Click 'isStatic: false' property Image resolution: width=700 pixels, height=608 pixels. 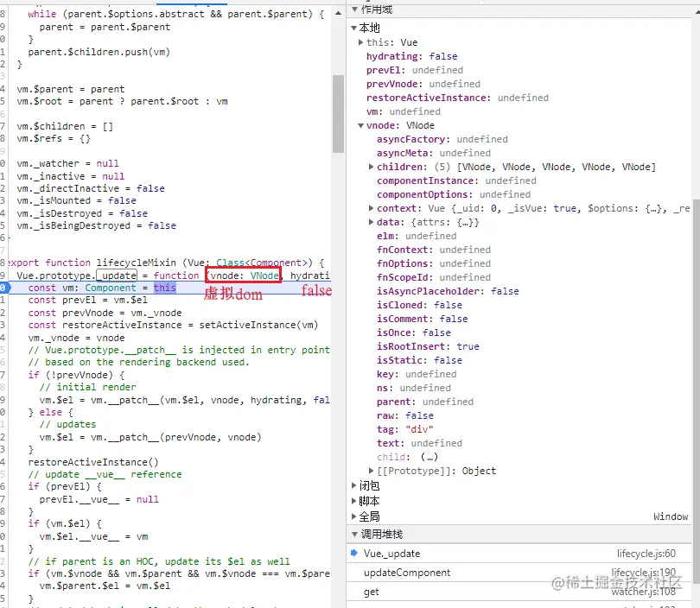[x=419, y=360]
